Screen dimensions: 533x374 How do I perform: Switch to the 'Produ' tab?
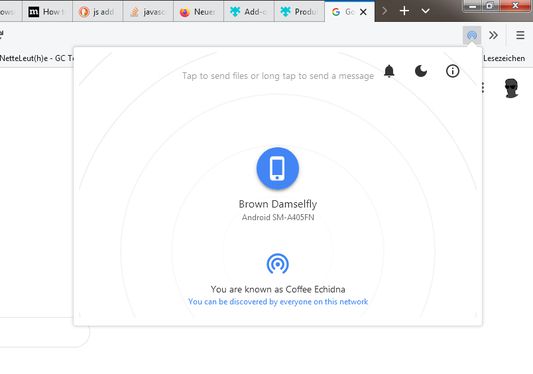299,12
